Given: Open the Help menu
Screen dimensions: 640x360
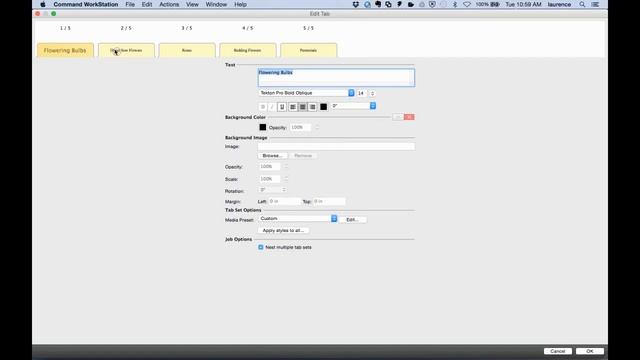Looking at the screenshot, I should tap(240, 4).
